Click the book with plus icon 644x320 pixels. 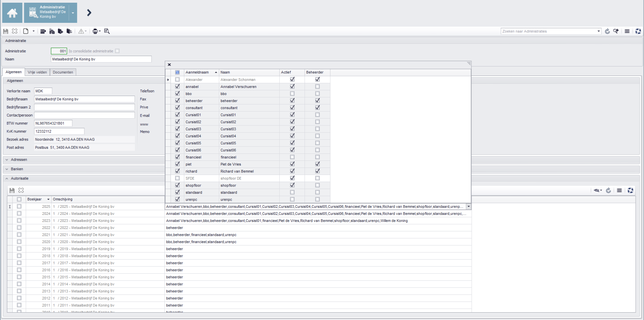pos(60,31)
